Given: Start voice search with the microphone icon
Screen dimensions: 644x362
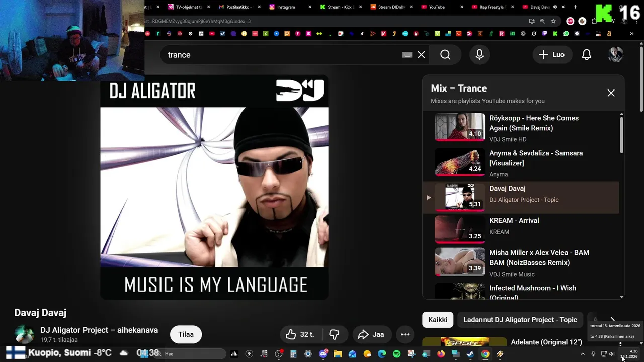Looking at the screenshot, I should pos(479,55).
